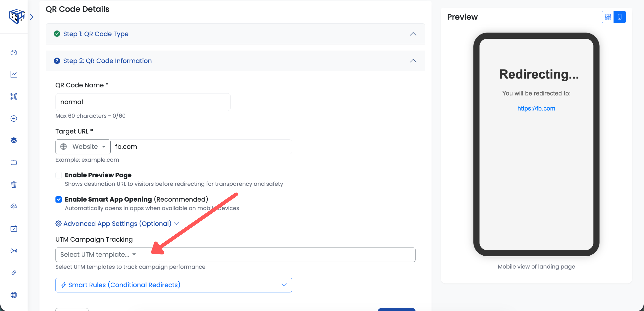
Task: Disable Smart App Opening
Action: (x=59, y=199)
